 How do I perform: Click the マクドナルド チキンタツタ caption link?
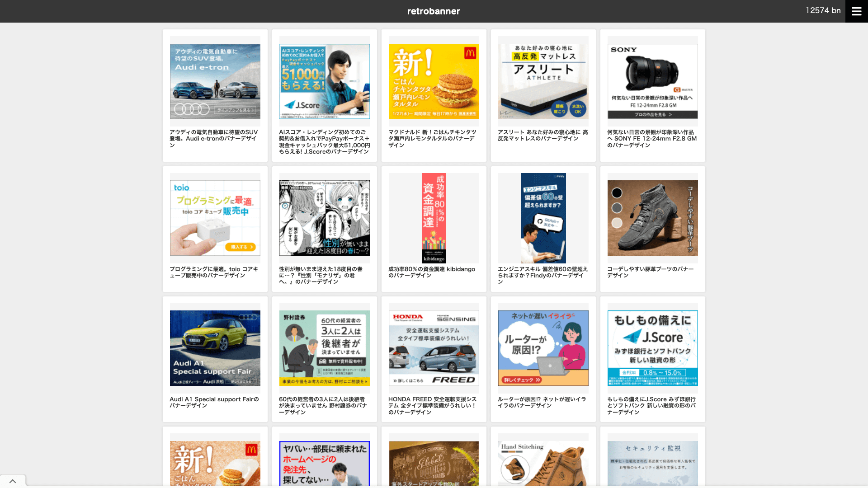433,139
